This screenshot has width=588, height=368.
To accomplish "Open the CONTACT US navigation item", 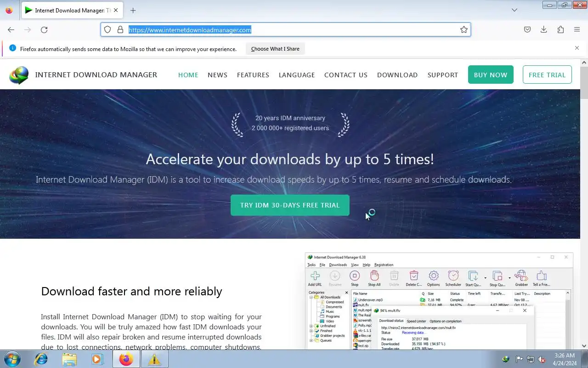I will (346, 75).
